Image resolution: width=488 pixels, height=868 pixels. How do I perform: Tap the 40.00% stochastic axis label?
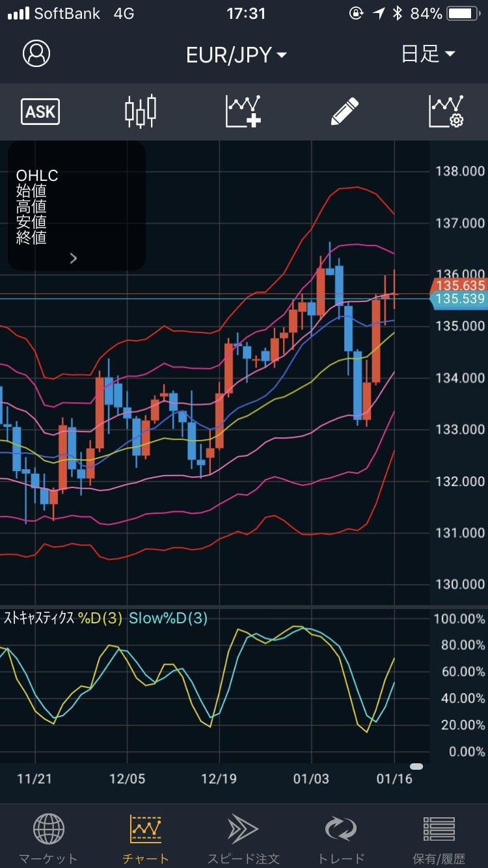(x=463, y=699)
